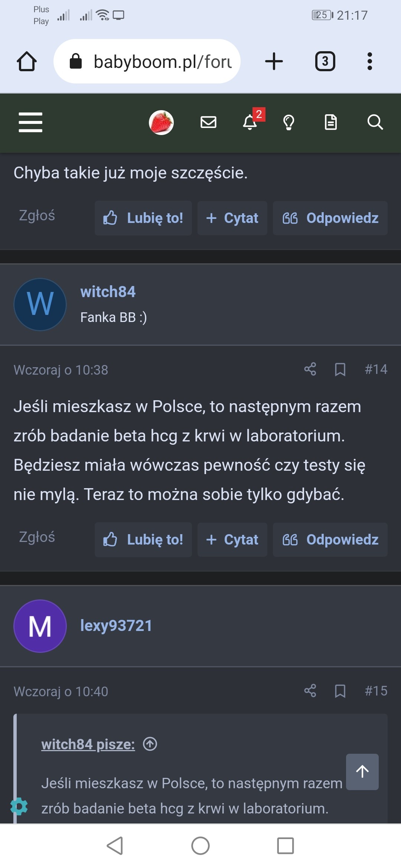Open forum search magnifier
401x868 pixels.
coord(375,122)
